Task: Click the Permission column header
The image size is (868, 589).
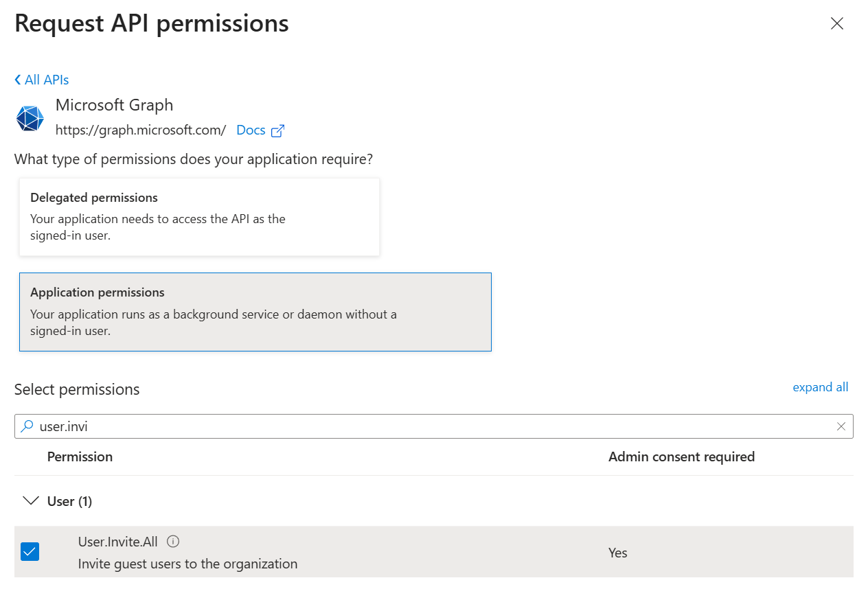Action: click(x=80, y=457)
